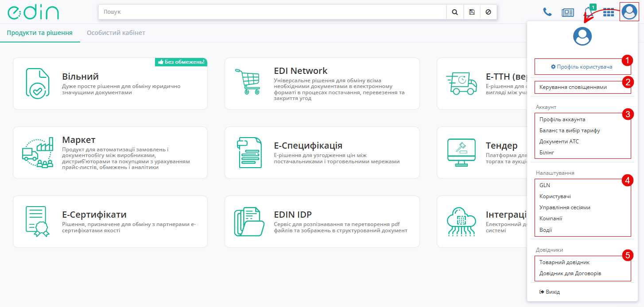Select the Продукти та рішення tab

coord(40,33)
